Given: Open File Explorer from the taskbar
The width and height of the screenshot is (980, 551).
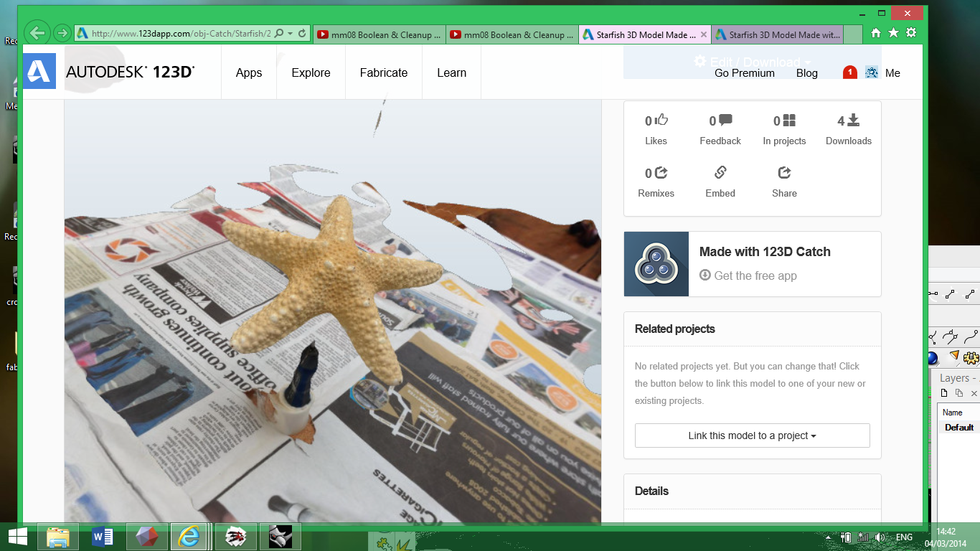Looking at the screenshot, I should (59, 537).
